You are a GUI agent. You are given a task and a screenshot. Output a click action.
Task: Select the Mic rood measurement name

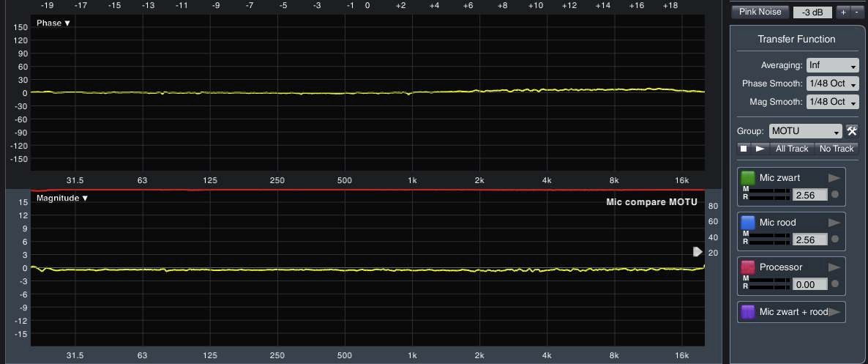click(x=778, y=223)
